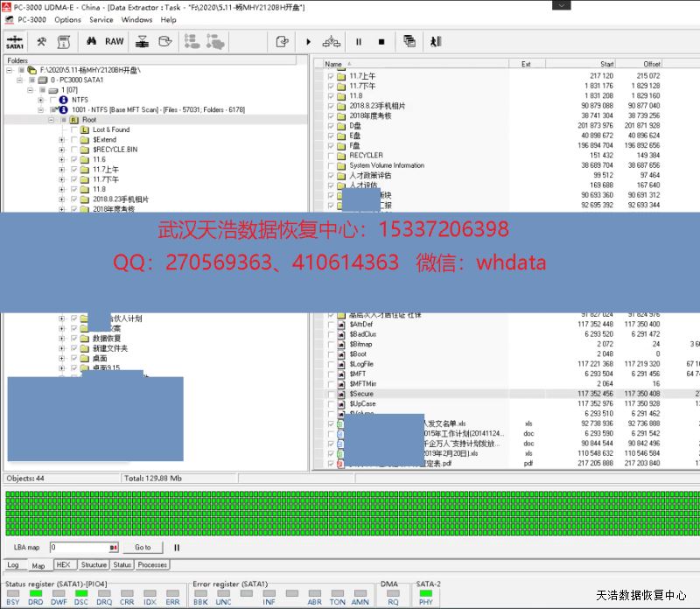
Task: Click the pause icon next to Go to
Action: pyautogui.click(x=177, y=548)
